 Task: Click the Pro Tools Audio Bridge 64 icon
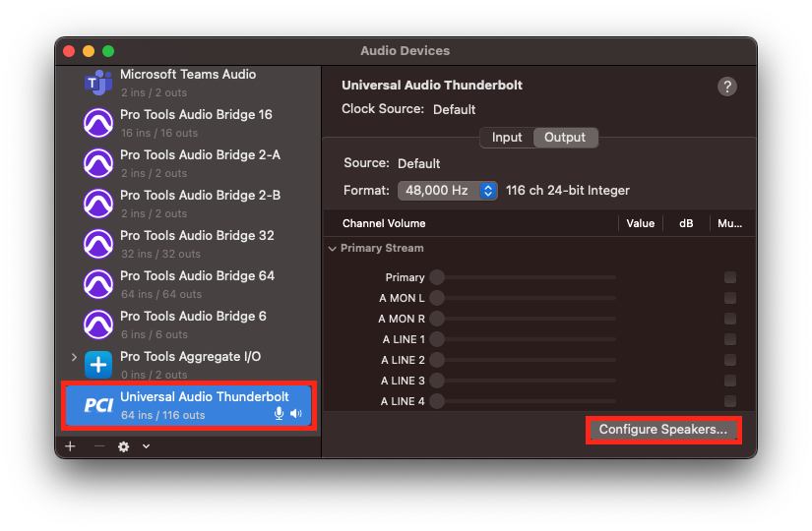(98, 284)
